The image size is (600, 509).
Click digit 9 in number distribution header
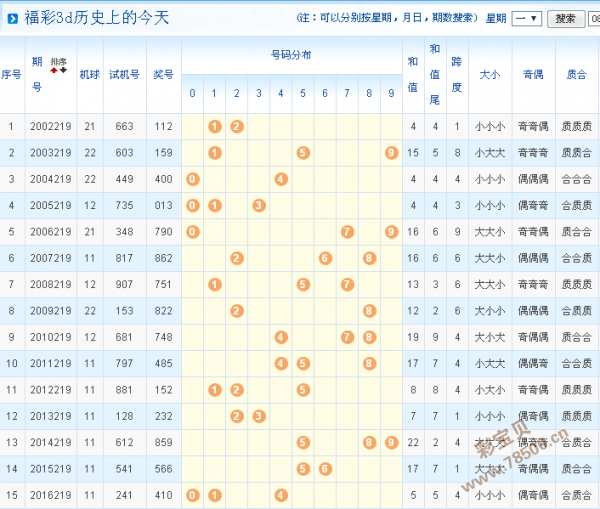391,93
